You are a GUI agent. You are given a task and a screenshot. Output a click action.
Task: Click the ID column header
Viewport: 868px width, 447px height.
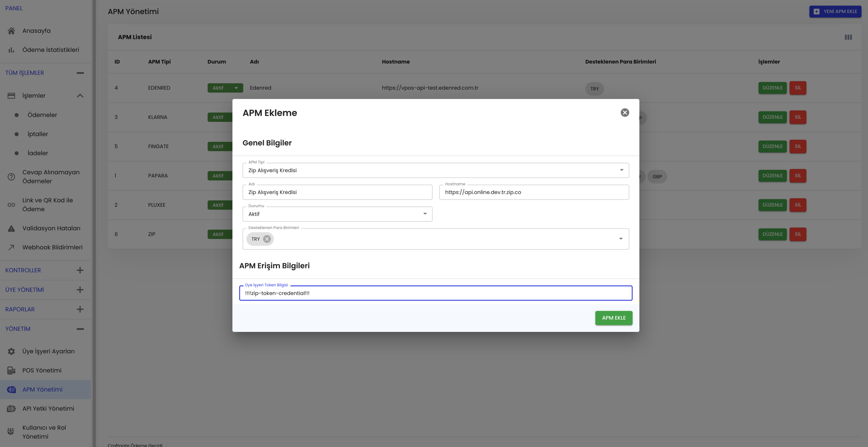pos(117,62)
